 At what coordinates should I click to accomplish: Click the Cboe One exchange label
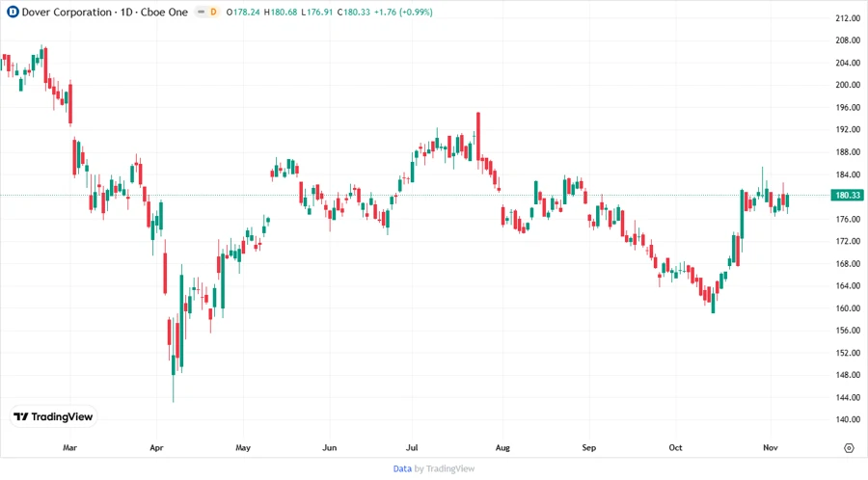[164, 12]
